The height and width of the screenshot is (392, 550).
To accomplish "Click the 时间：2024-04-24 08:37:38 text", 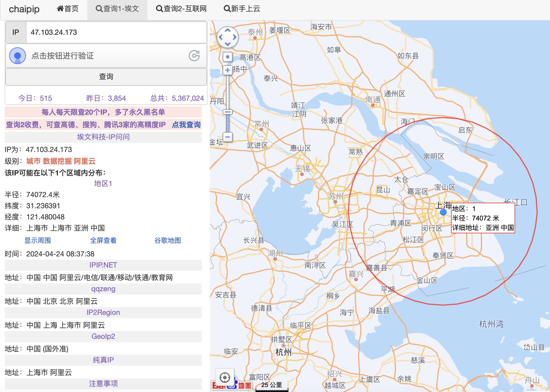I will point(50,254).
